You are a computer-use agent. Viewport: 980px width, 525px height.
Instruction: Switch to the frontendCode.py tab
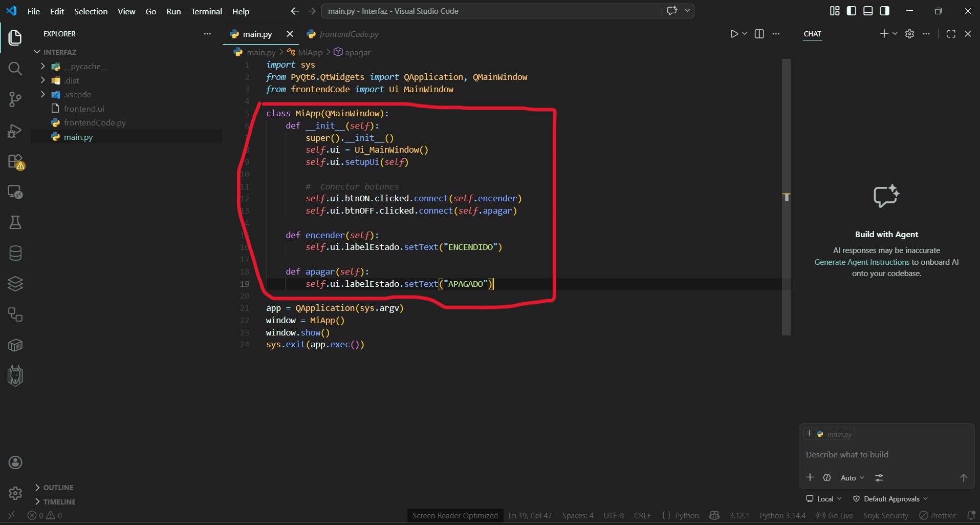pos(343,34)
